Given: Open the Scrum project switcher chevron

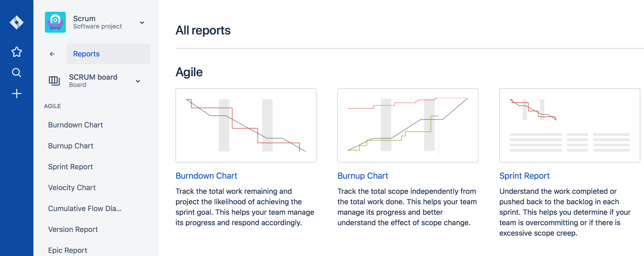Looking at the screenshot, I should pyautogui.click(x=142, y=23).
